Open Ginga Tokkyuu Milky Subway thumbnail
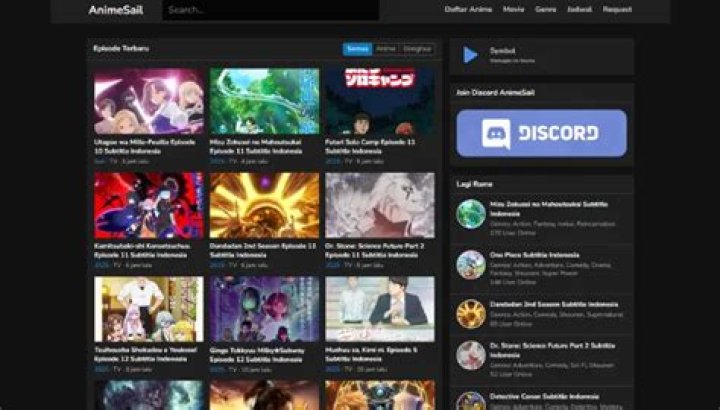Image resolution: width=720 pixels, height=410 pixels. pyautogui.click(x=264, y=309)
